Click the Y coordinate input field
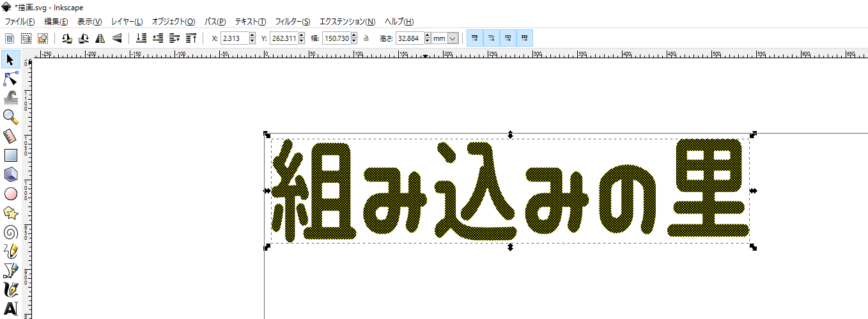The image size is (868, 319). (284, 38)
